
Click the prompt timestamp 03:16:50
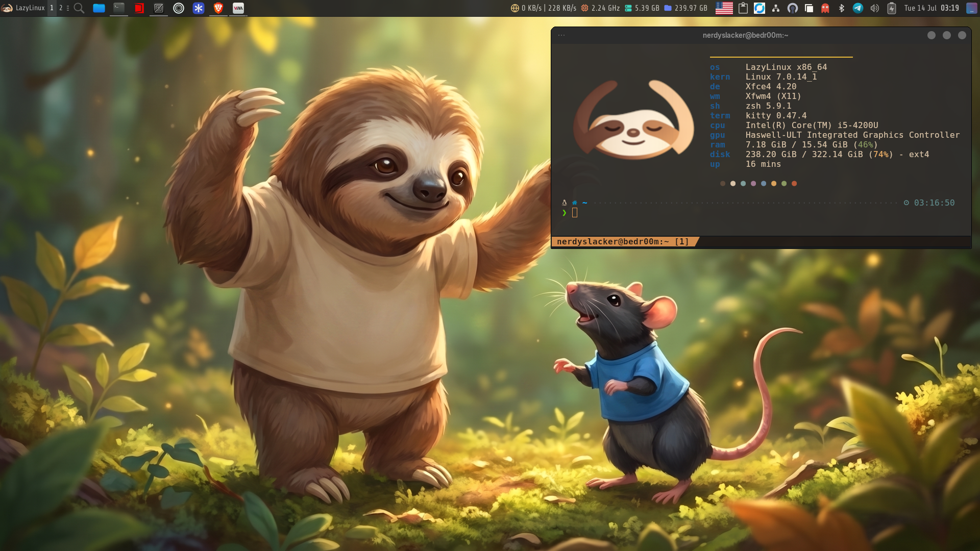tap(934, 203)
